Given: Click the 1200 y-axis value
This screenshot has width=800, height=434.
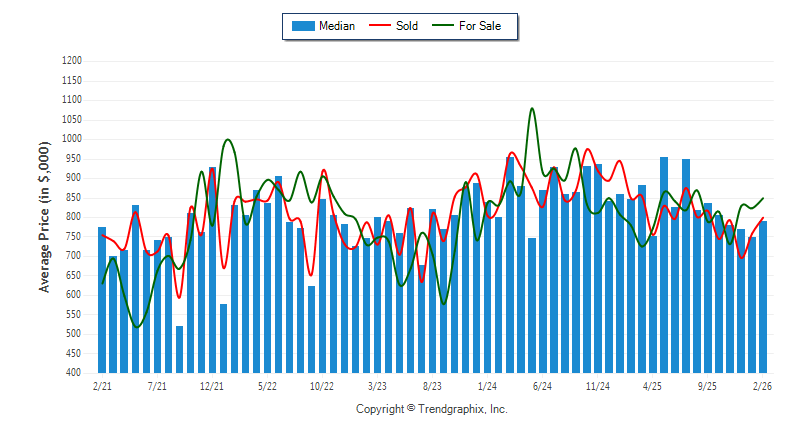Looking at the screenshot, I should (71, 61).
